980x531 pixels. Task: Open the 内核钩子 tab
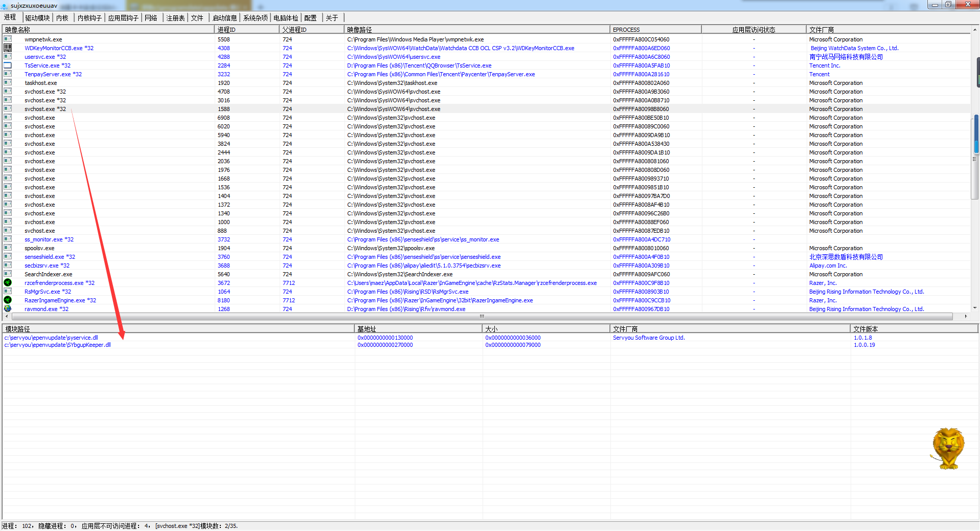coord(89,18)
